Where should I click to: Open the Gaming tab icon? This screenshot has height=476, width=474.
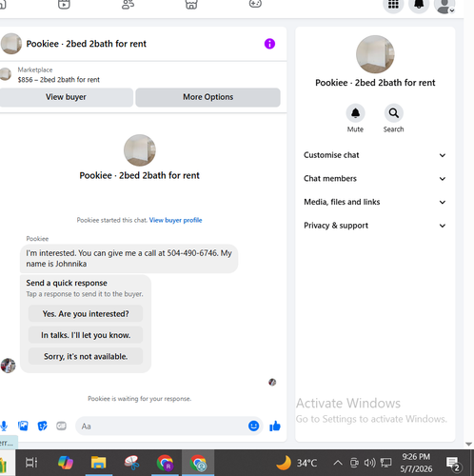tap(255, 4)
